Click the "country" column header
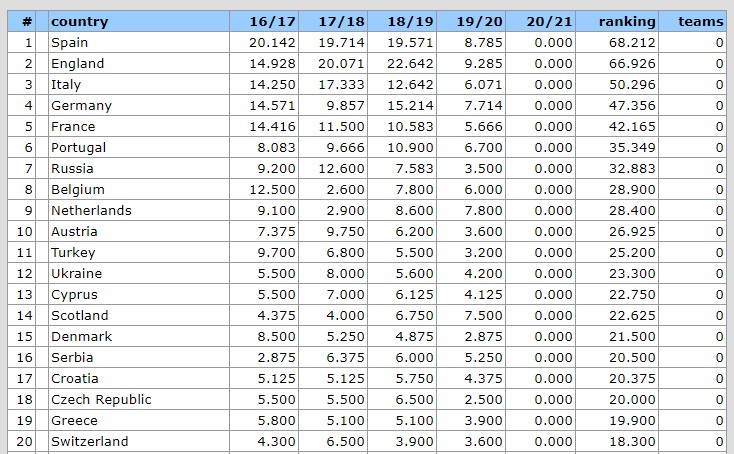The width and height of the screenshot is (734, 454). (x=80, y=21)
